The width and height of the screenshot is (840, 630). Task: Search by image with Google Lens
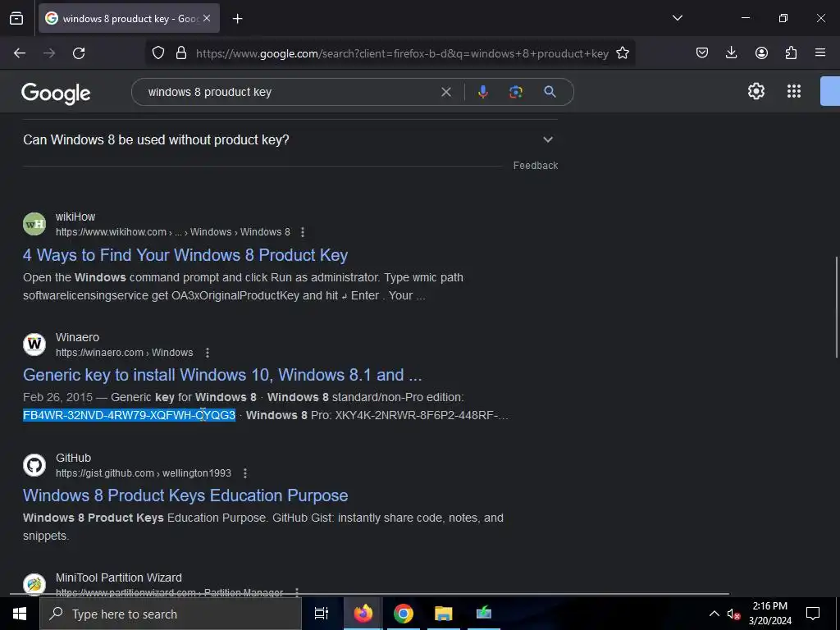point(516,92)
